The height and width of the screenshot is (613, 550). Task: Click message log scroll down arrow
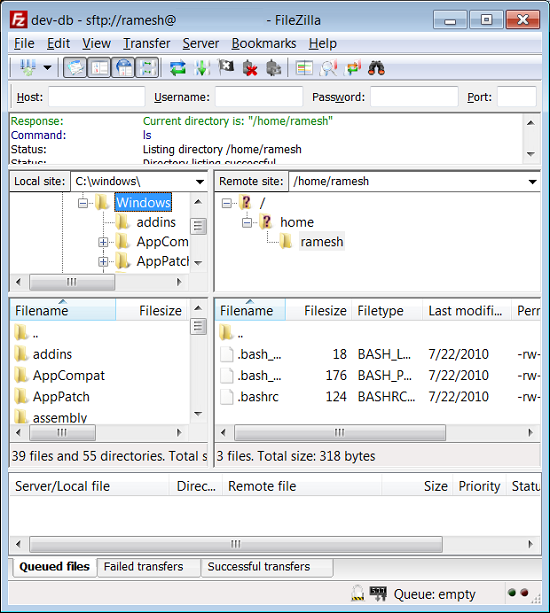pyautogui.click(x=531, y=154)
